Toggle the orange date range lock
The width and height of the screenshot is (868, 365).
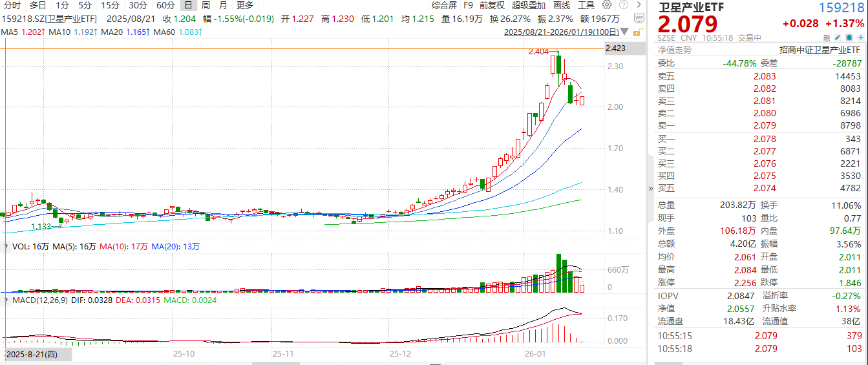[638, 32]
